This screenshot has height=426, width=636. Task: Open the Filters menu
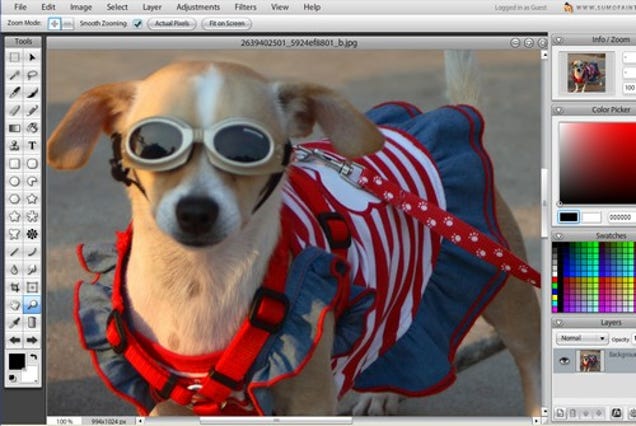click(245, 7)
